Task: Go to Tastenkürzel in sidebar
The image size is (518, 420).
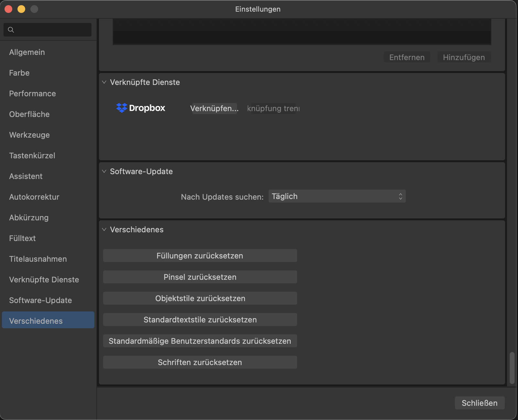Action: tap(32, 156)
